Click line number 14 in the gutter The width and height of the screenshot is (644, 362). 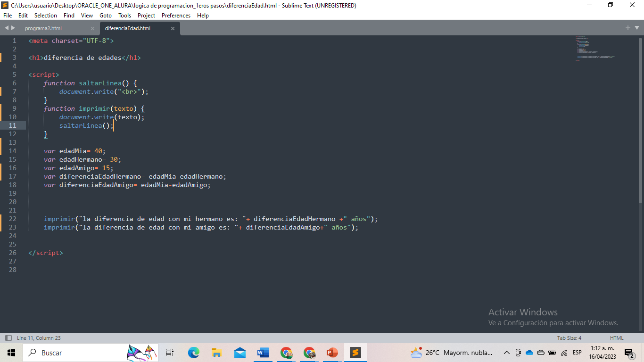click(12, 151)
